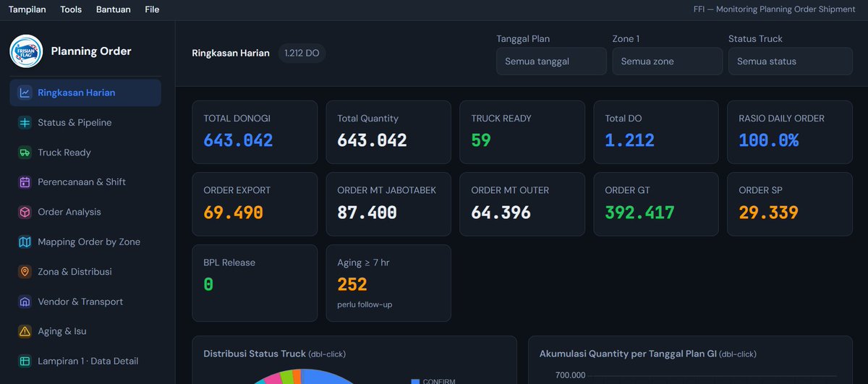Image resolution: width=868 pixels, height=384 pixels.
Task: Open Aging & Isu label
Action: tap(62, 331)
